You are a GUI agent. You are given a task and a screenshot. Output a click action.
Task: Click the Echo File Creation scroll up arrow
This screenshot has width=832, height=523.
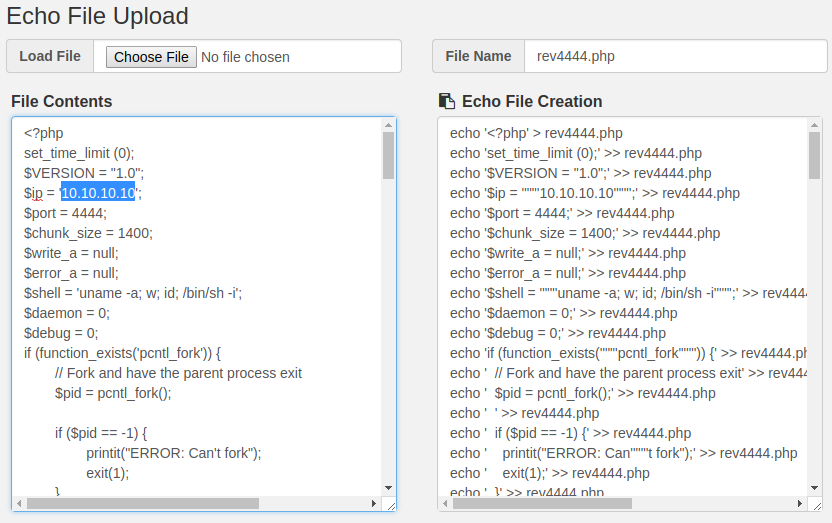coord(814,125)
